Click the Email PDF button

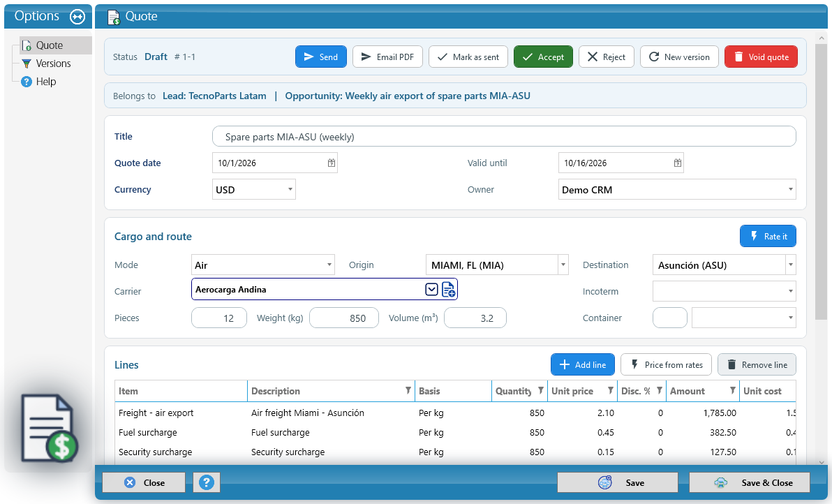(x=387, y=57)
